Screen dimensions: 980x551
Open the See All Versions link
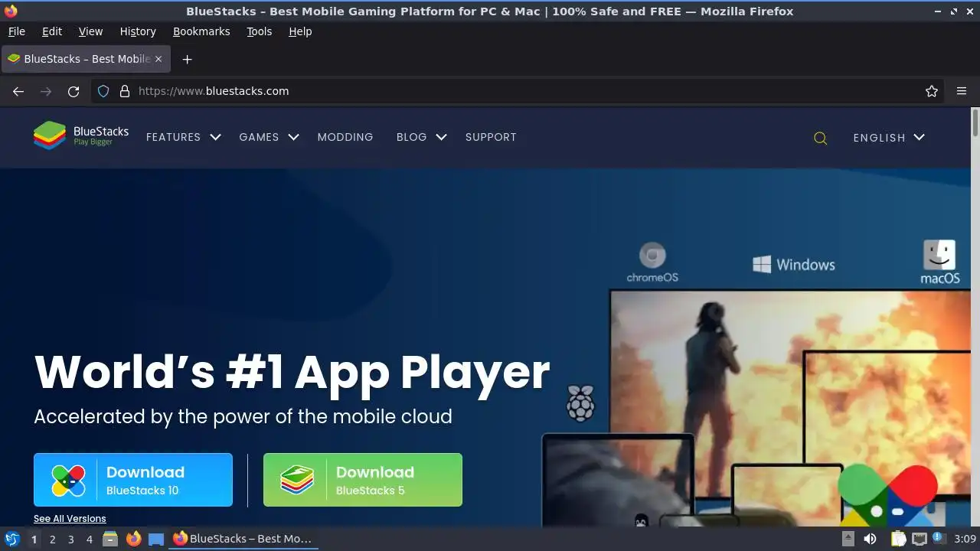(70, 518)
